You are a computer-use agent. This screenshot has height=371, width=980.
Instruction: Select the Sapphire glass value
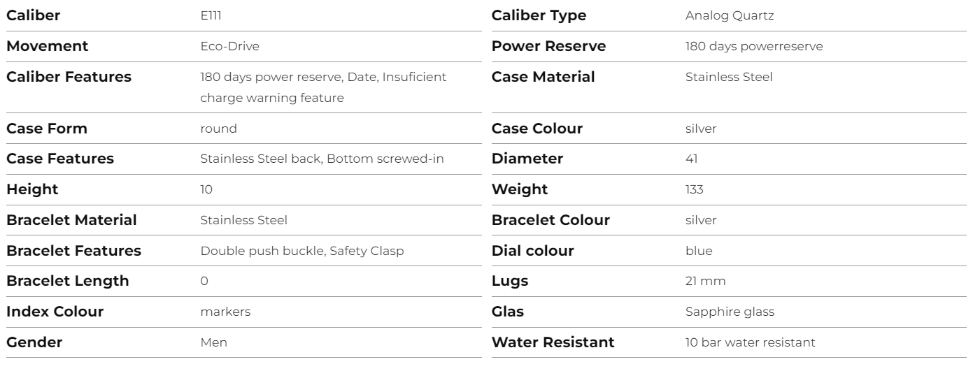(x=730, y=312)
